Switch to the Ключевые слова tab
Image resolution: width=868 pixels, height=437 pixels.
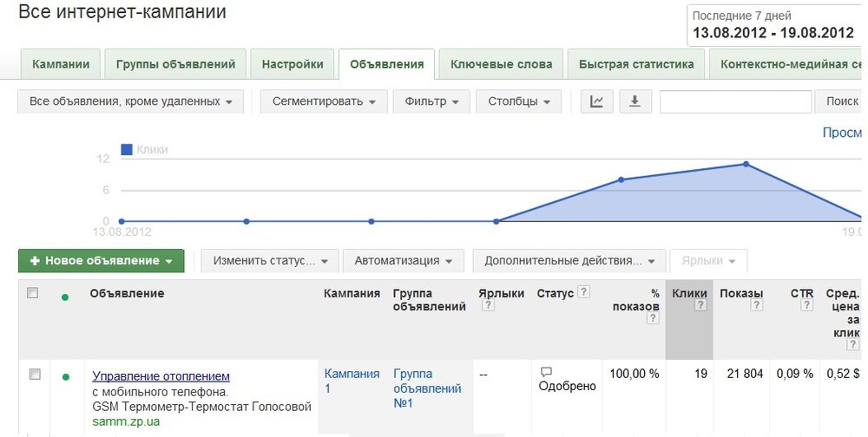coord(502,64)
